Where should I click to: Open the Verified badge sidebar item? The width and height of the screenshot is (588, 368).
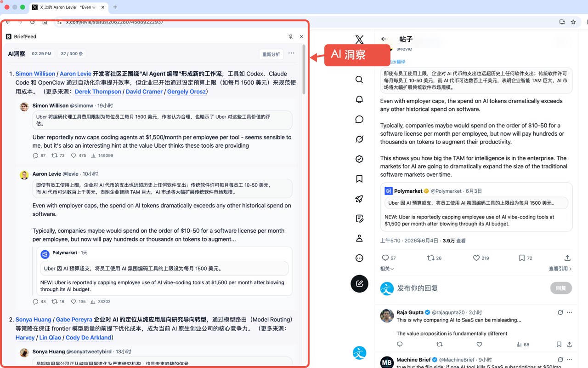coord(359,159)
